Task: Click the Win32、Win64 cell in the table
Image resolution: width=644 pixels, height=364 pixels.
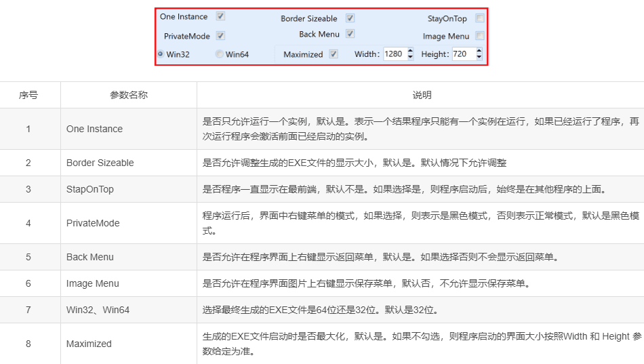Action: 98,310
